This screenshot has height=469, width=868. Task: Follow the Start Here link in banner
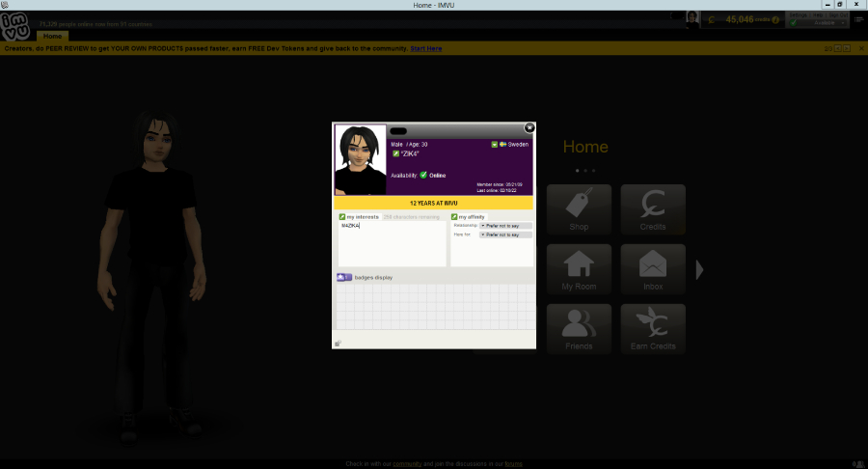point(425,48)
